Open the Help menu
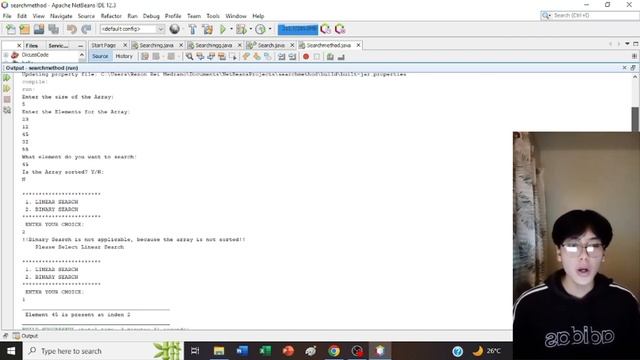The width and height of the screenshot is (640, 360). click(x=258, y=16)
